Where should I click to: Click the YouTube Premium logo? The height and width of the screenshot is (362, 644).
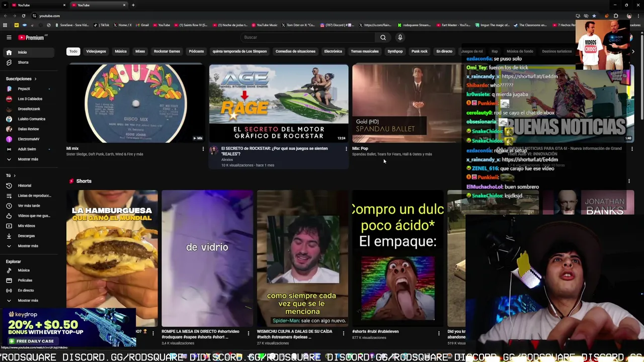click(32, 37)
